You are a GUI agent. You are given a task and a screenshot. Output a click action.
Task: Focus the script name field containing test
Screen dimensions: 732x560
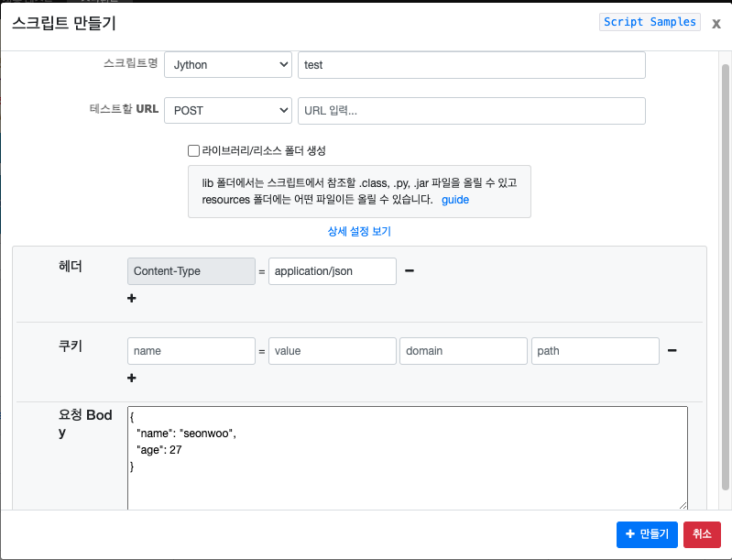coord(472,65)
